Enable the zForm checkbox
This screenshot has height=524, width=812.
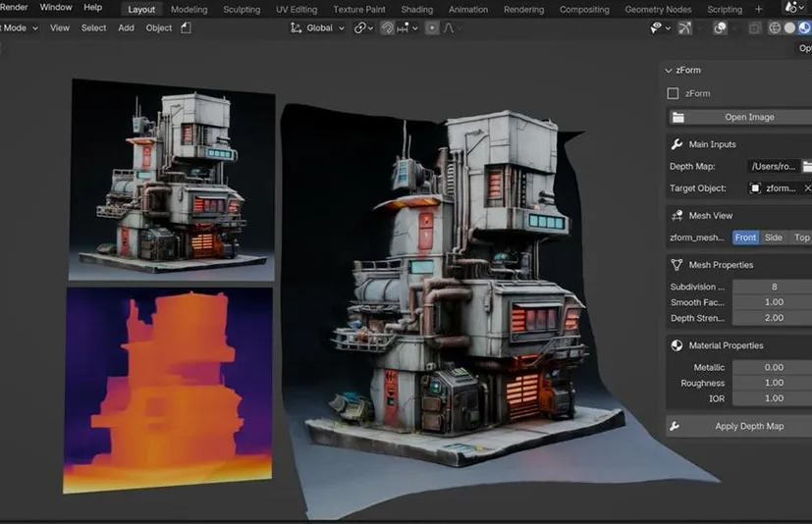(x=673, y=94)
